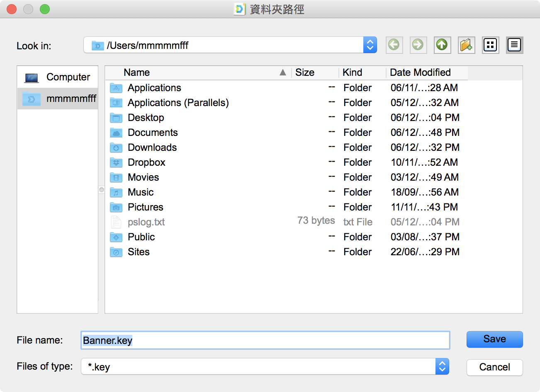This screenshot has width=540, height=392.
Task: Switch to detailed list view
Action: coord(514,45)
